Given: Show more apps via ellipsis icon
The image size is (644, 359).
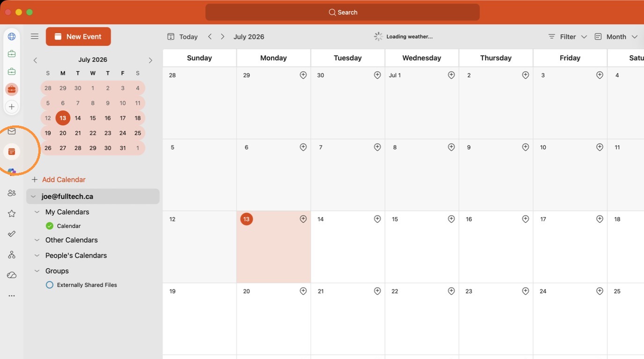Looking at the screenshot, I should pyautogui.click(x=12, y=296).
